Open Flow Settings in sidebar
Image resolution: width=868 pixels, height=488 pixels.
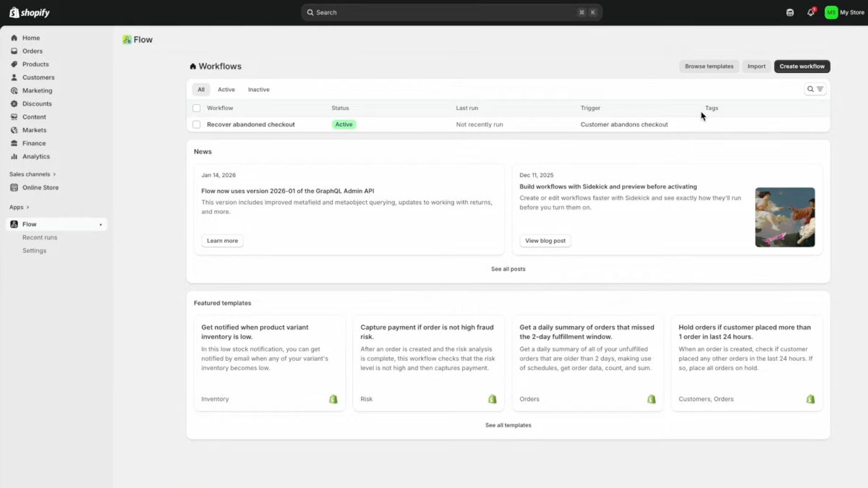[34, 251]
